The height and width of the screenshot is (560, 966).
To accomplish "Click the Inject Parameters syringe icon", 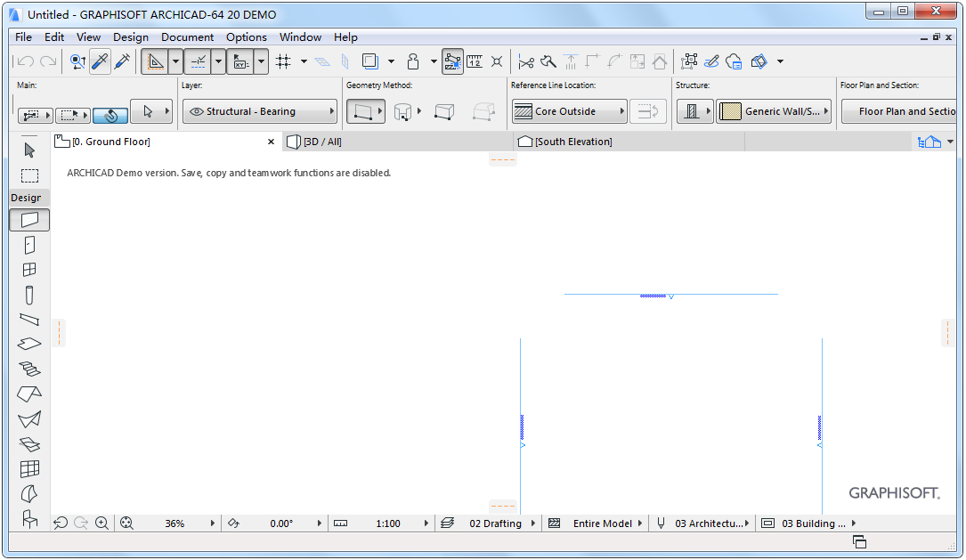I will pyautogui.click(x=122, y=61).
